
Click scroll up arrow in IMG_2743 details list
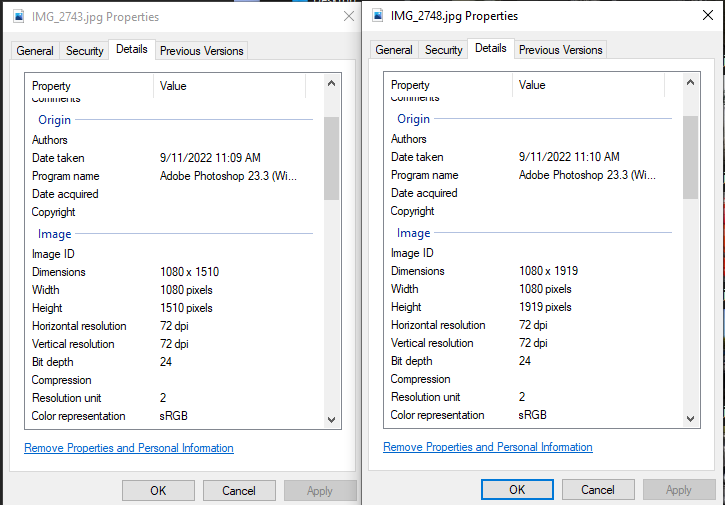(x=332, y=84)
